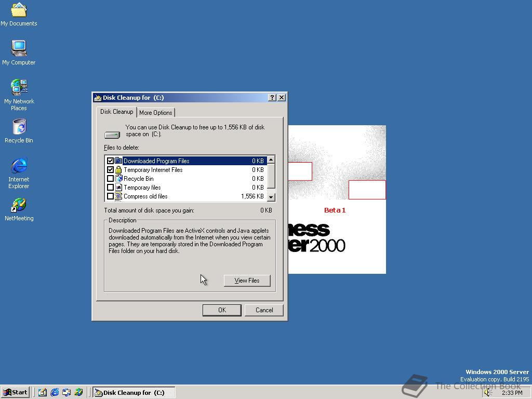The width and height of the screenshot is (532, 399).
Task: Click the Disk Cleanup taskbar button
Action: (134, 393)
